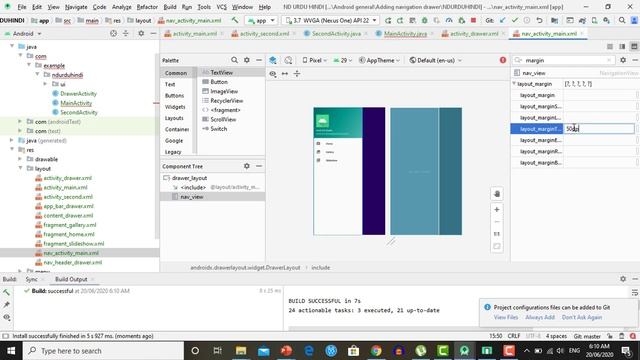
Task: Open the AppTheme dropdown
Action: coord(379,60)
